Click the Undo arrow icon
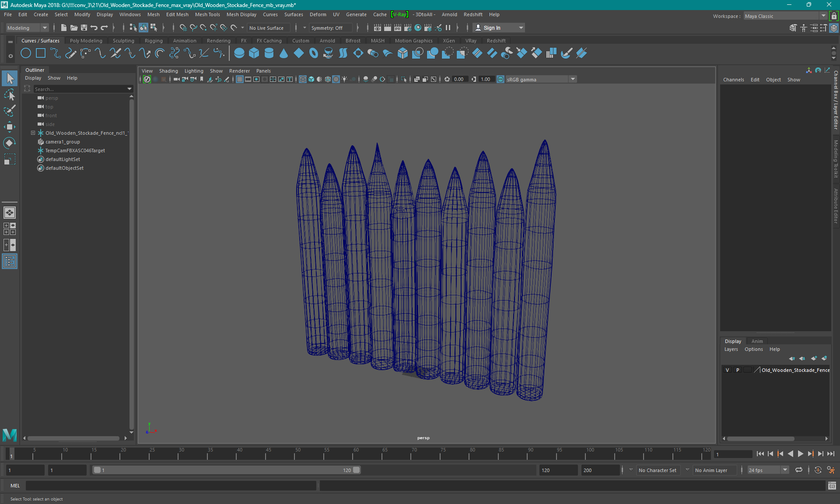840x504 pixels. tap(94, 28)
